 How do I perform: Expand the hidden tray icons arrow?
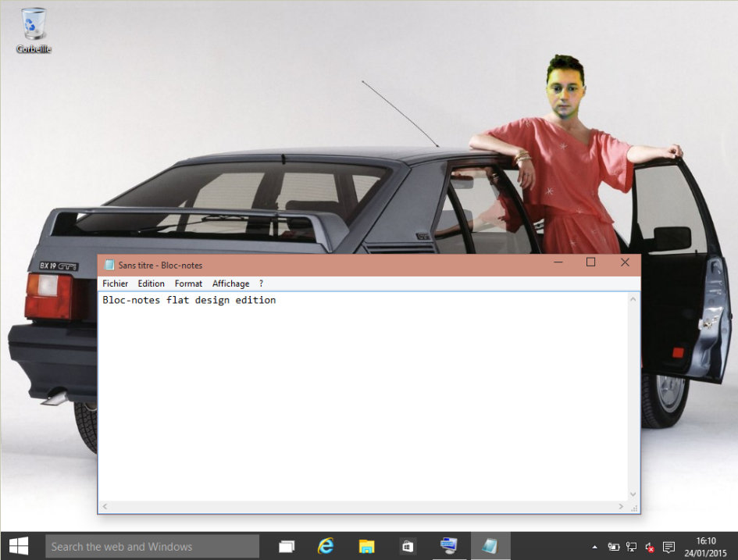tap(595, 548)
